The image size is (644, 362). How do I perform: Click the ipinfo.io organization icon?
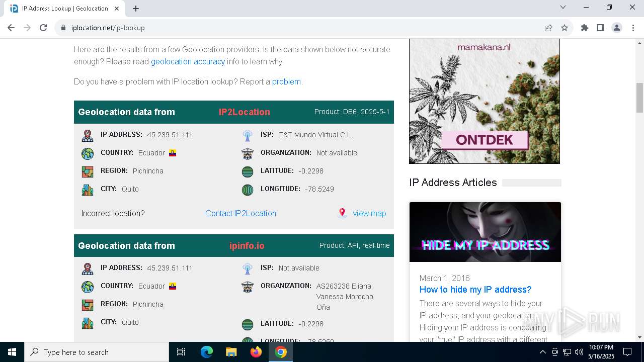[x=248, y=287]
